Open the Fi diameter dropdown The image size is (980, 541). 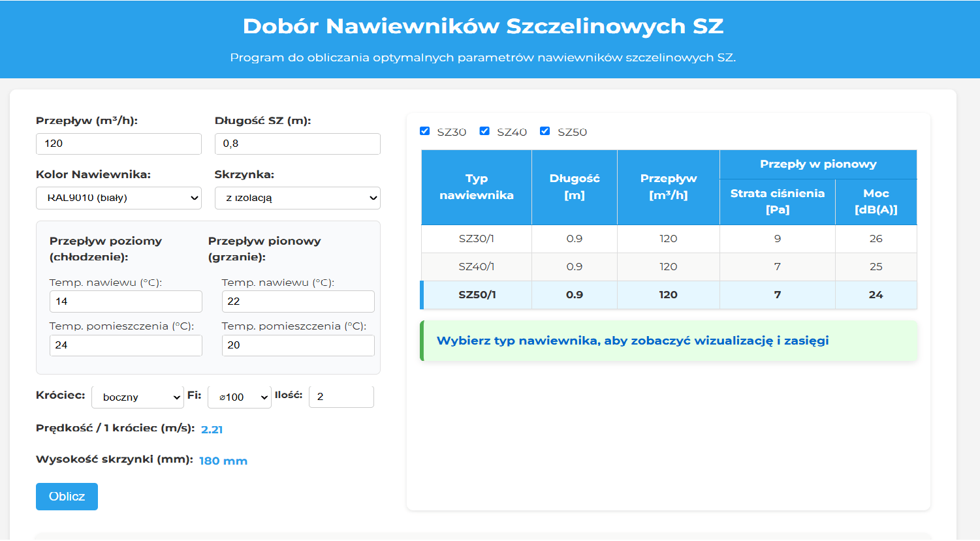click(x=240, y=397)
